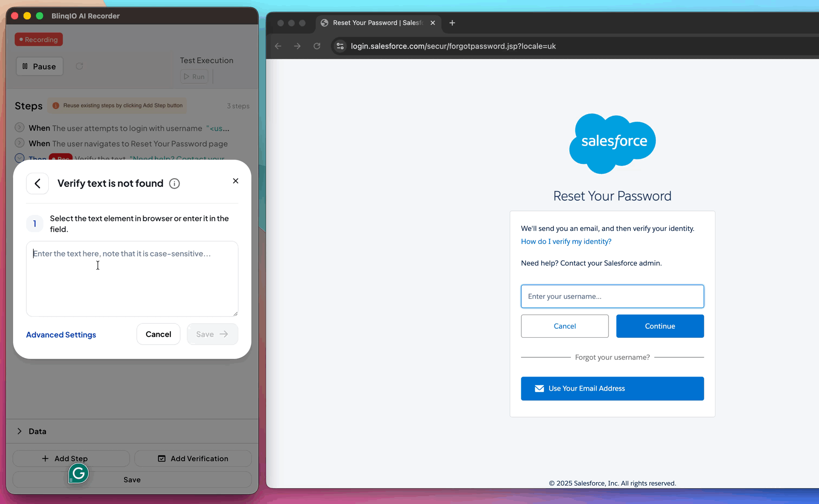Click Use Your Email Address button
The image size is (819, 504).
(612, 389)
